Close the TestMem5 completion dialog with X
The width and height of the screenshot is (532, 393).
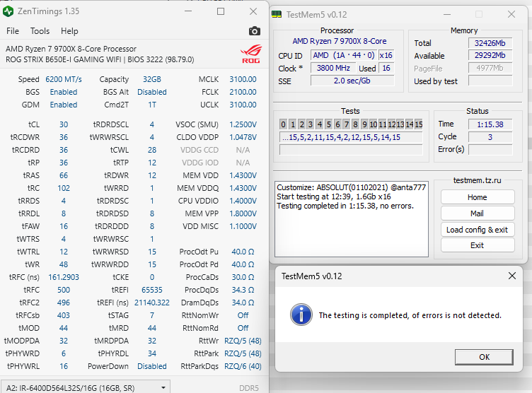(512, 276)
